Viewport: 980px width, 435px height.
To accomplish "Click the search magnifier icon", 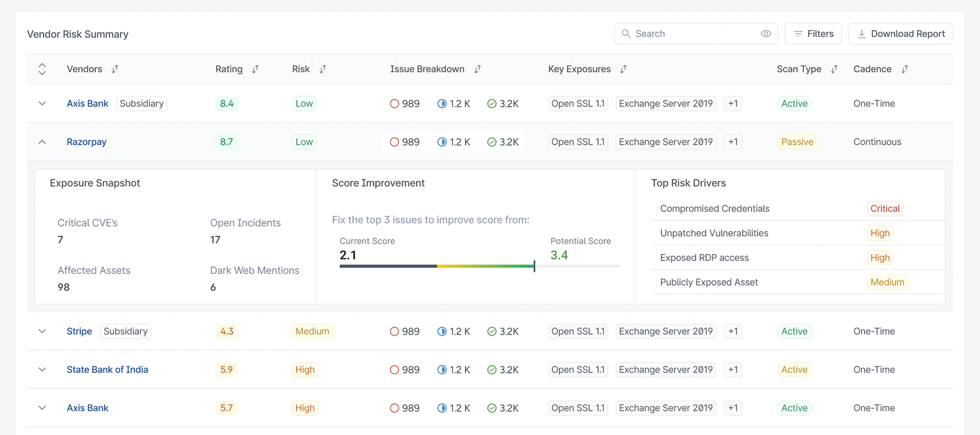I will [626, 33].
